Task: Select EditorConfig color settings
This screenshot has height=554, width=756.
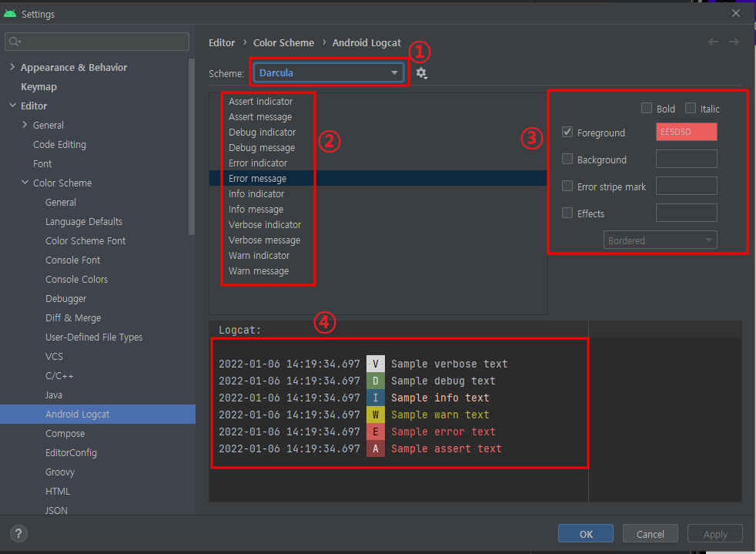Action: point(72,453)
